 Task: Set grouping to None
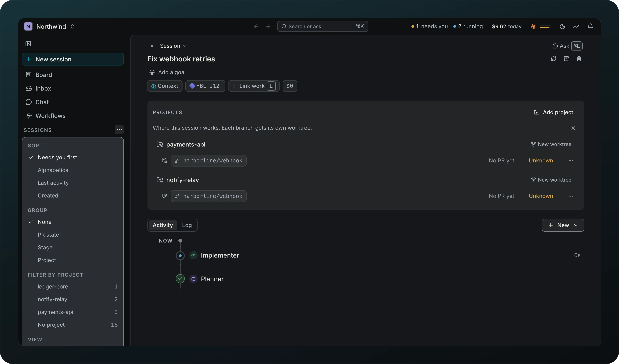tap(73, 222)
